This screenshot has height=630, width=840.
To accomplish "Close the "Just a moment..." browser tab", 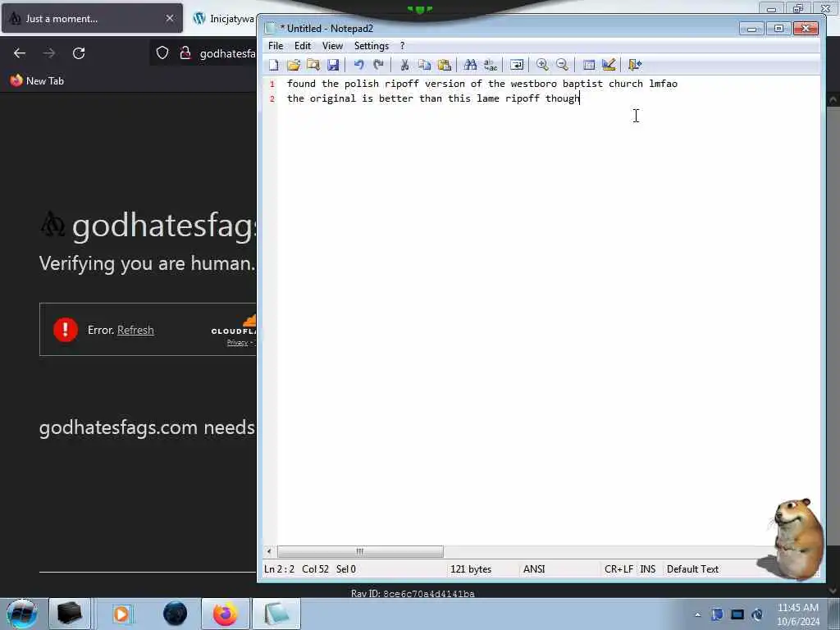I will (x=170, y=18).
